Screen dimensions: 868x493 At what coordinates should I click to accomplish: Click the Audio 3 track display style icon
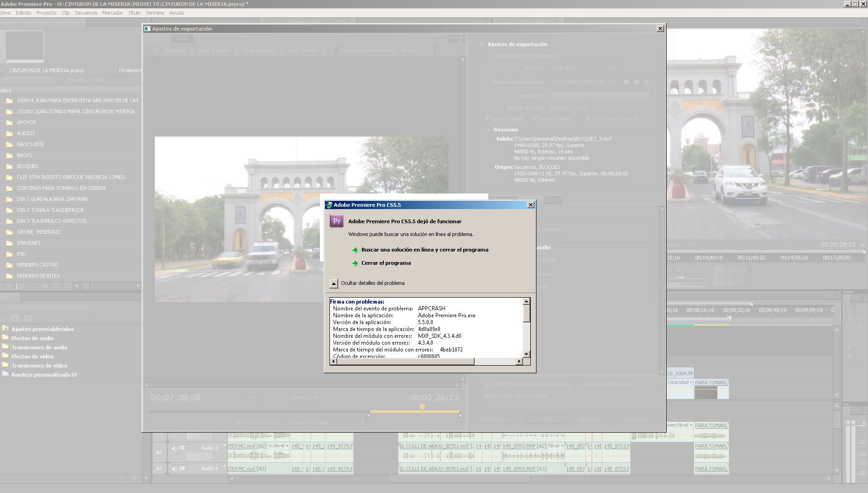point(182,448)
